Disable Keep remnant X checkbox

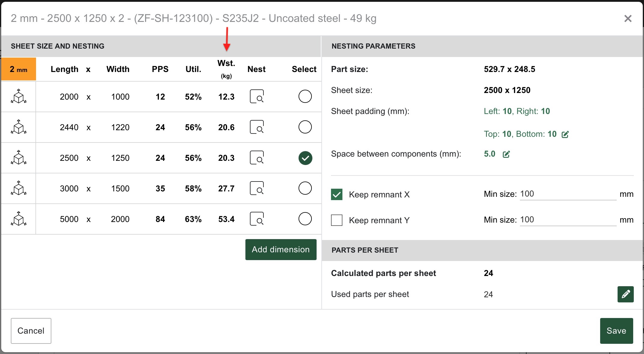337,194
